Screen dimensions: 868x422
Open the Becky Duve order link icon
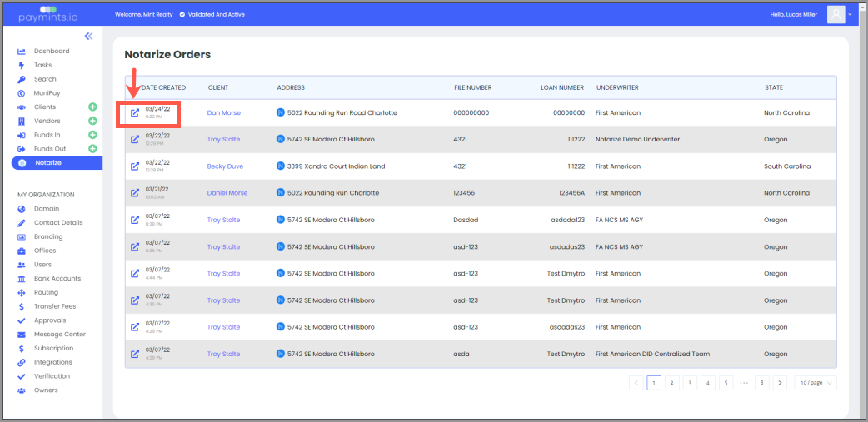[x=134, y=166]
